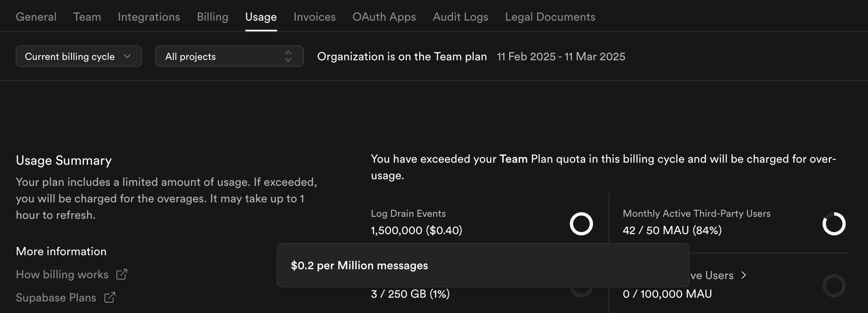The height and width of the screenshot is (313, 868).
Task: View the Legal Documents tab
Action: pos(550,17)
